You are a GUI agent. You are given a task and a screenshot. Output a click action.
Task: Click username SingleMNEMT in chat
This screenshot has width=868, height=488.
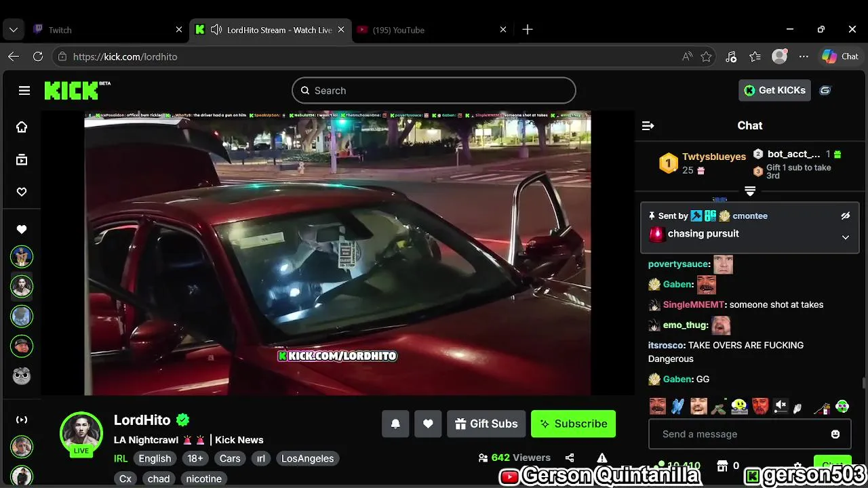(694, 304)
